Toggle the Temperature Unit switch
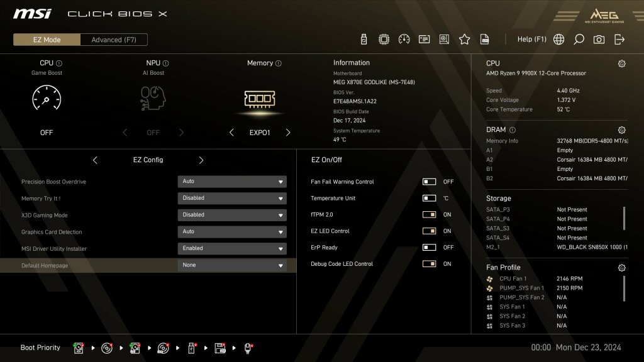The height and width of the screenshot is (362, 644). click(x=429, y=198)
